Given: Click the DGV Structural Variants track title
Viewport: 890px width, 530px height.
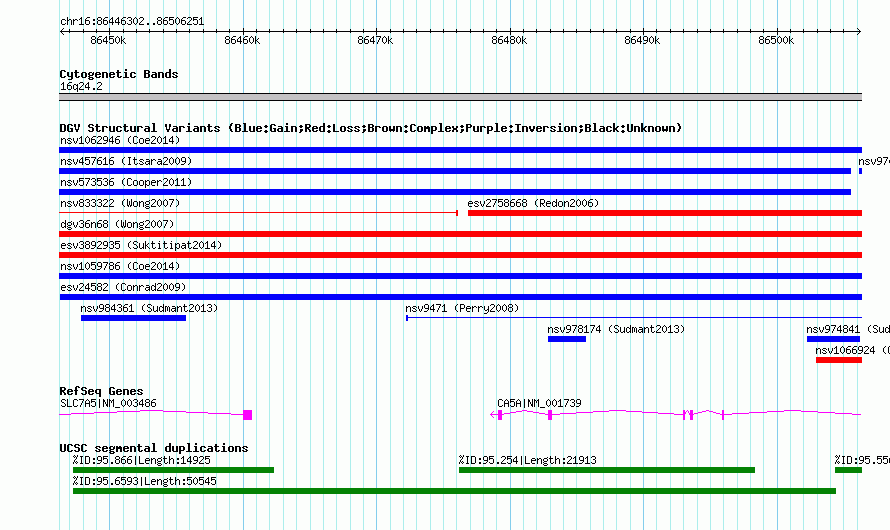Looking at the screenshot, I should tap(371, 128).
